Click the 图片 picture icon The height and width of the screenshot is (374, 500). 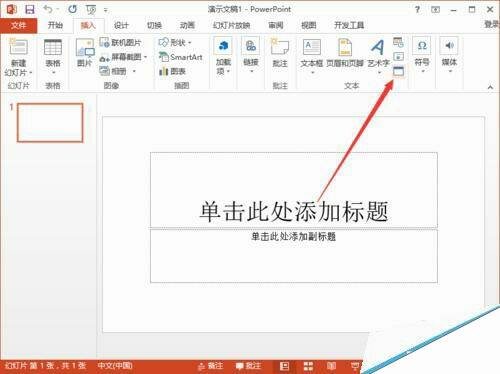pos(85,47)
